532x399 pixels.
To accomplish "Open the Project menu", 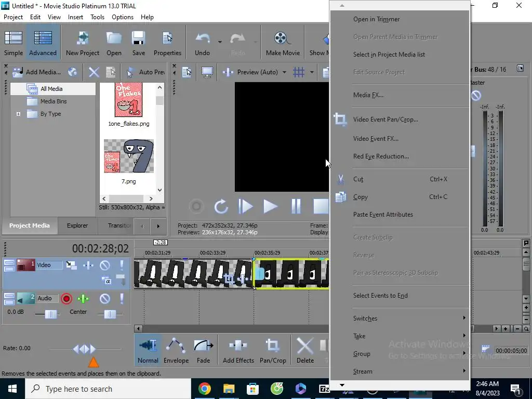I will coord(13,17).
